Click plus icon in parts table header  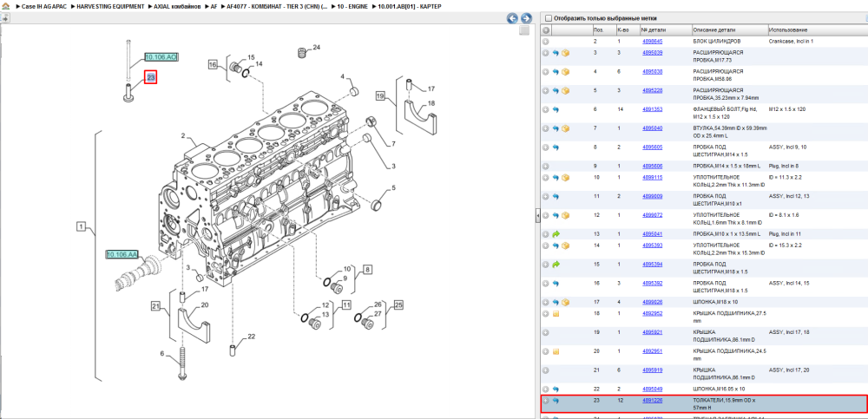[x=546, y=29]
